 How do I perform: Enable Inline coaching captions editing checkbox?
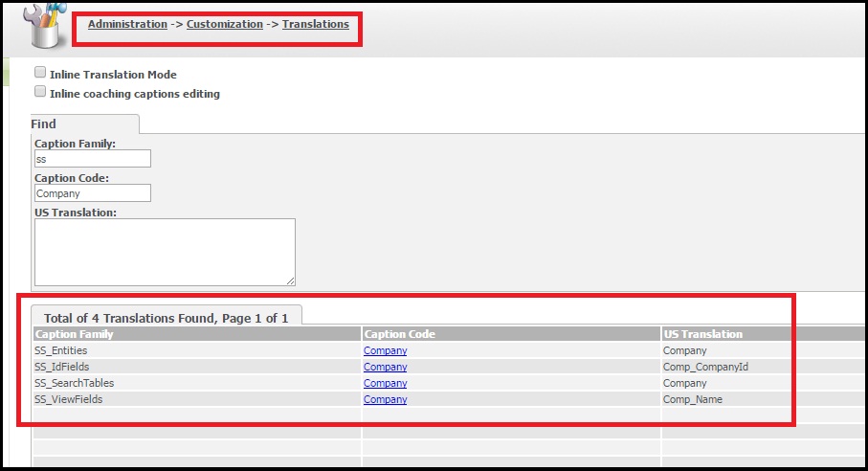40,91
